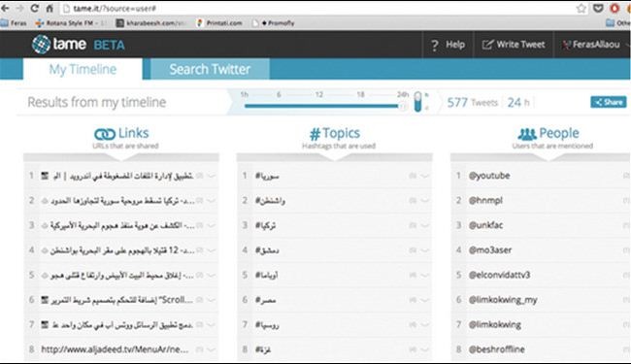
Task: Open the aljadeed.tv/MenuAr link
Action: (x=115, y=349)
